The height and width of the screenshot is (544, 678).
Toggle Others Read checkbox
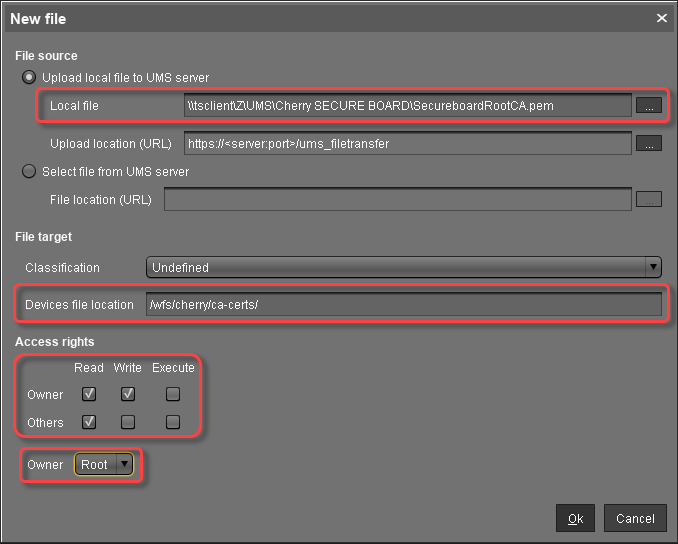coord(89,422)
